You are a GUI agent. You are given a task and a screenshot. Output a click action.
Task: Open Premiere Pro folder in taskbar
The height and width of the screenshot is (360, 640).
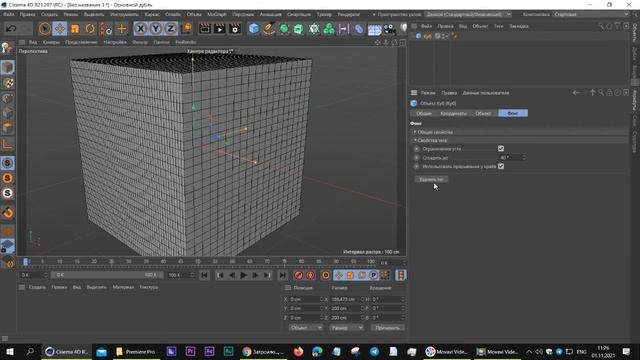click(x=136, y=352)
